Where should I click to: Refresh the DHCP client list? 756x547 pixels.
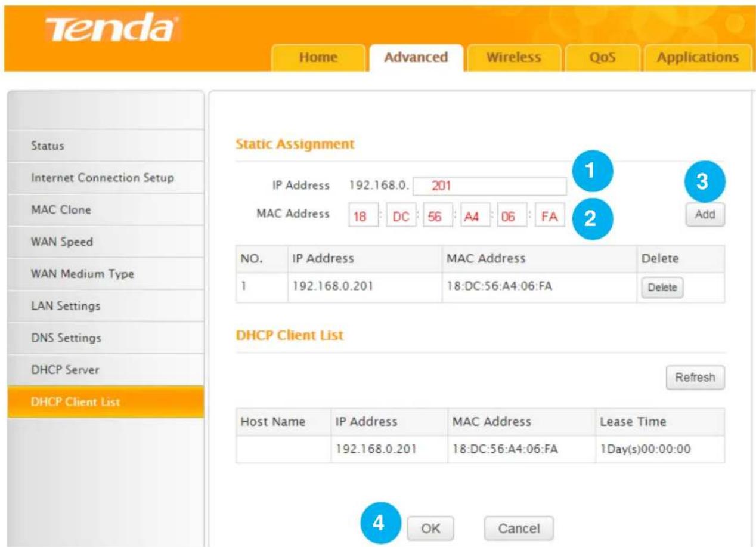click(x=695, y=378)
